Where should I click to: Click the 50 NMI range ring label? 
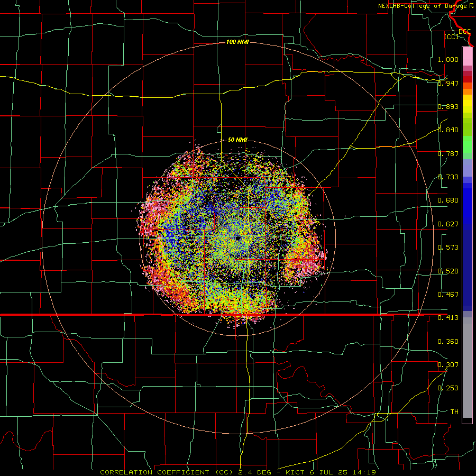(237, 140)
